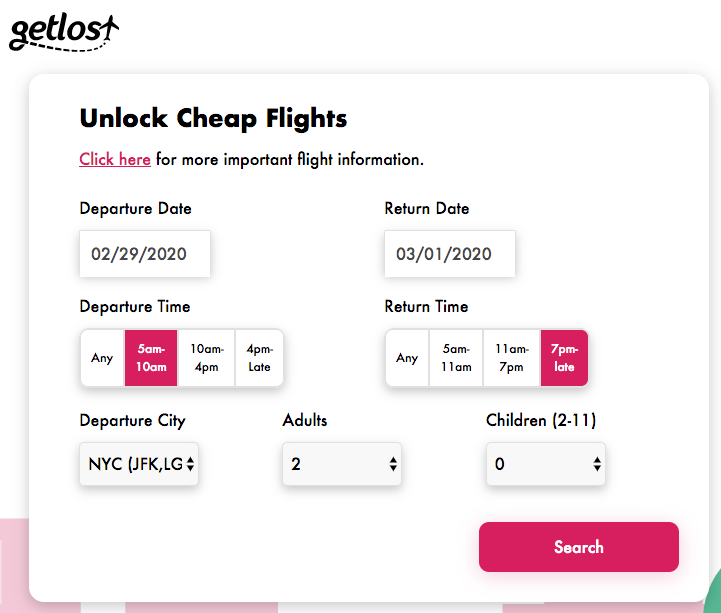Select the 5am-10am departure time
721x613 pixels.
151,358
